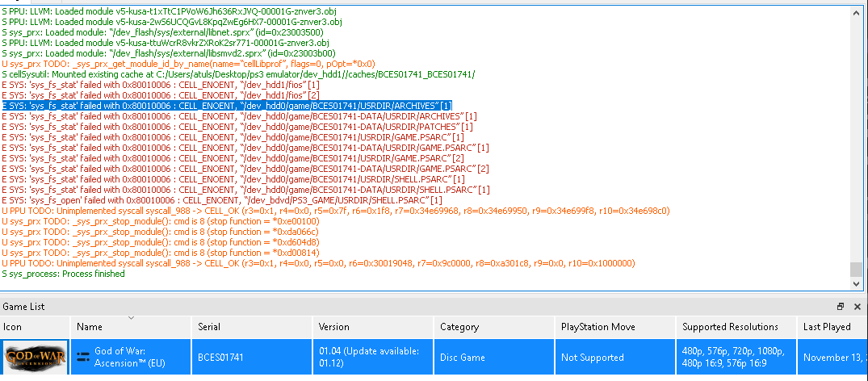Image resolution: width=868 pixels, height=381 pixels.
Task: Click the custom configuration icon beside God of War
Action: point(83,357)
